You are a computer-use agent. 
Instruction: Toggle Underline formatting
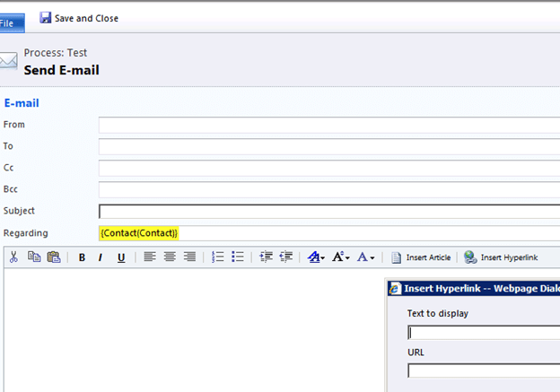(121, 257)
